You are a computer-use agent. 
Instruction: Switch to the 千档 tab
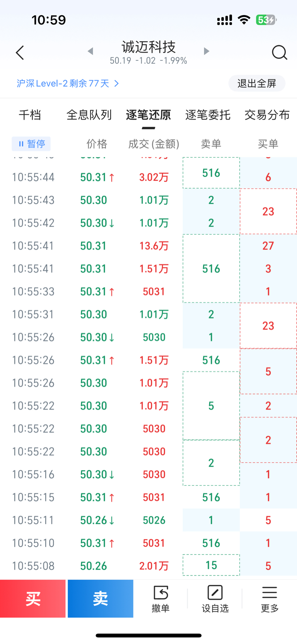pyautogui.click(x=30, y=115)
